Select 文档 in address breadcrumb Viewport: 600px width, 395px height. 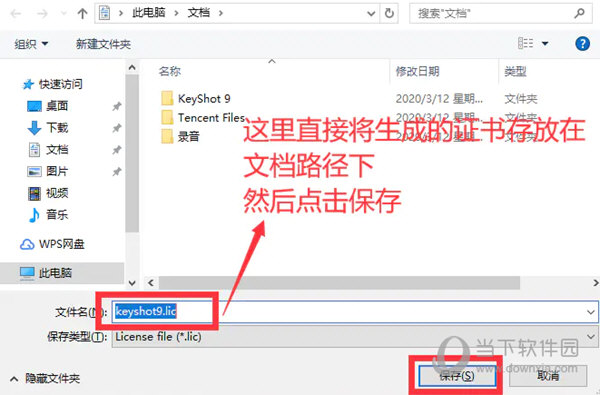coord(199,13)
